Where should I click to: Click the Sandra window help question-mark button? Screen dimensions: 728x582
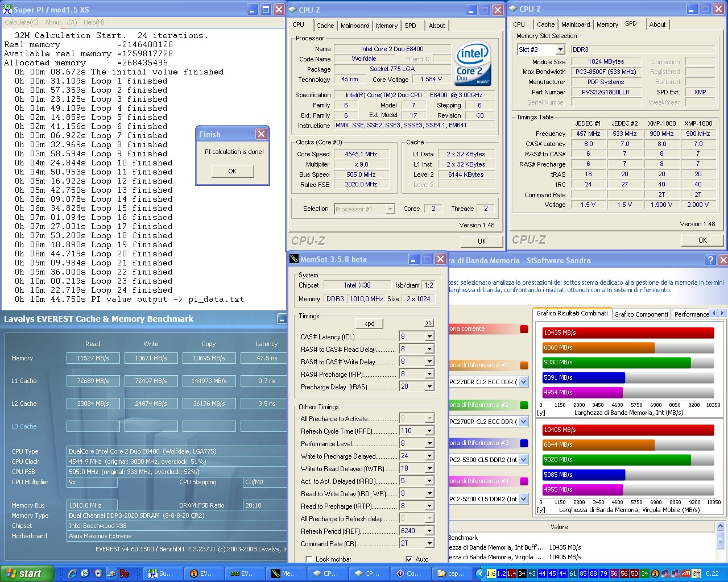(710, 260)
